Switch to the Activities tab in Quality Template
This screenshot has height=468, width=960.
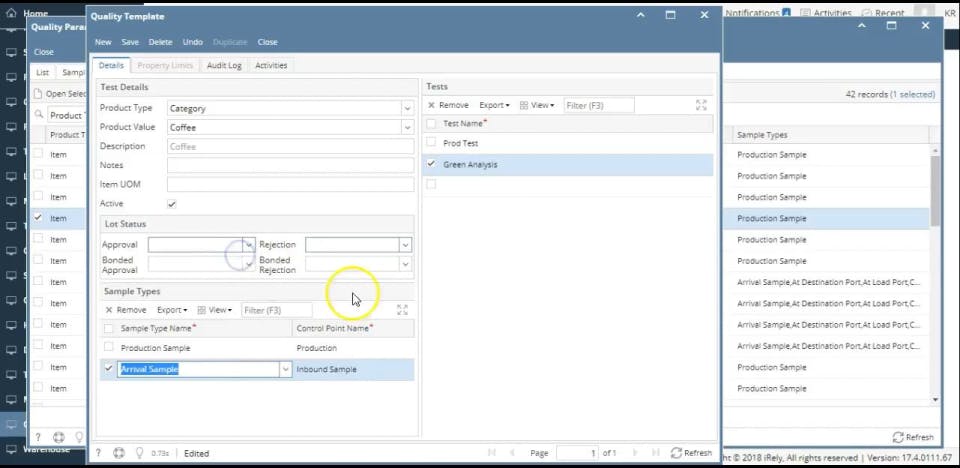(271, 65)
